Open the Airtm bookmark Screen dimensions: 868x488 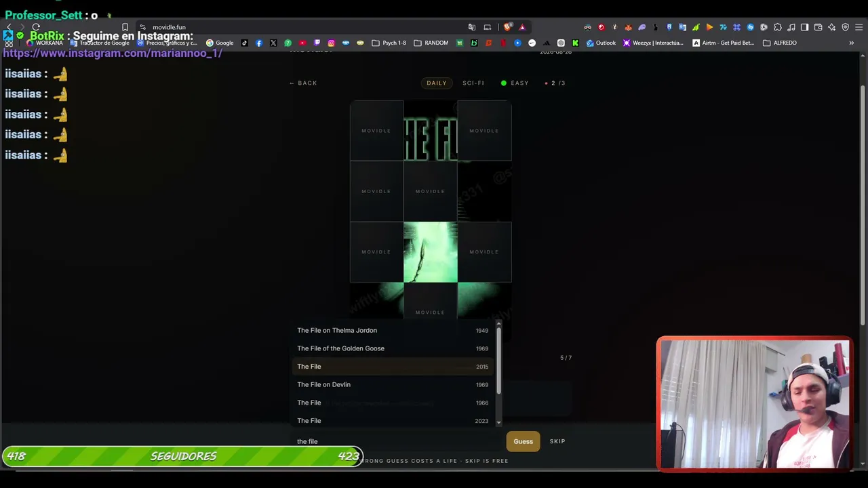[724, 43]
